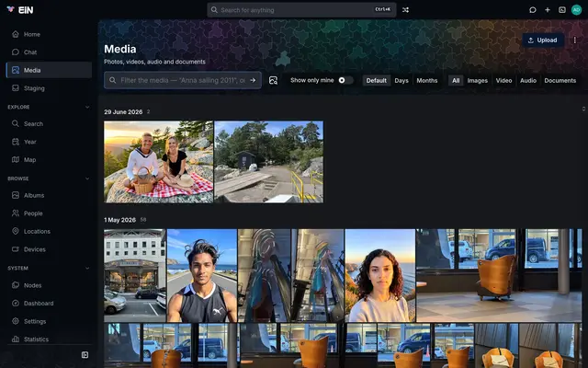The width and height of the screenshot is (588, 368).
Task: Open Locations in the sidebar
Action: [49, 231]
